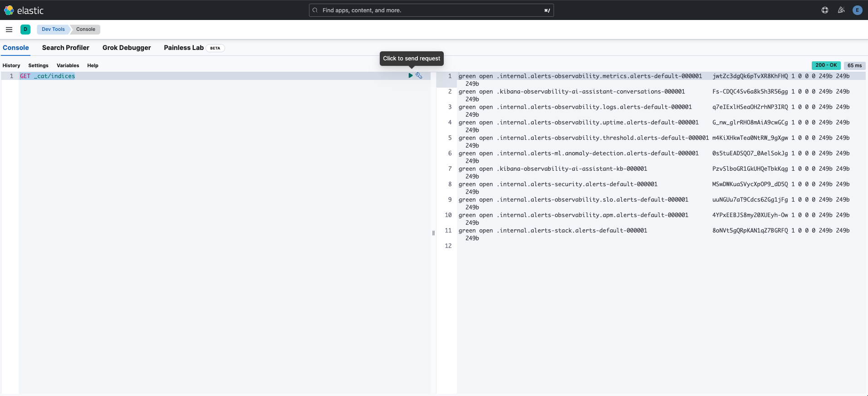Click output line number 12
Screen dimensions: 868x396
click(448, 246)
